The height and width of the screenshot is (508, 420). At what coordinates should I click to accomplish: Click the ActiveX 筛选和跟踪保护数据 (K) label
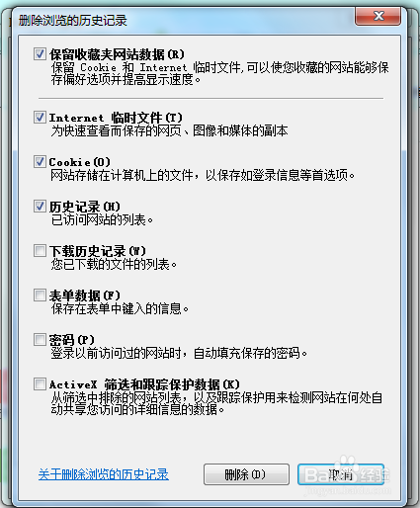(144, 384)
